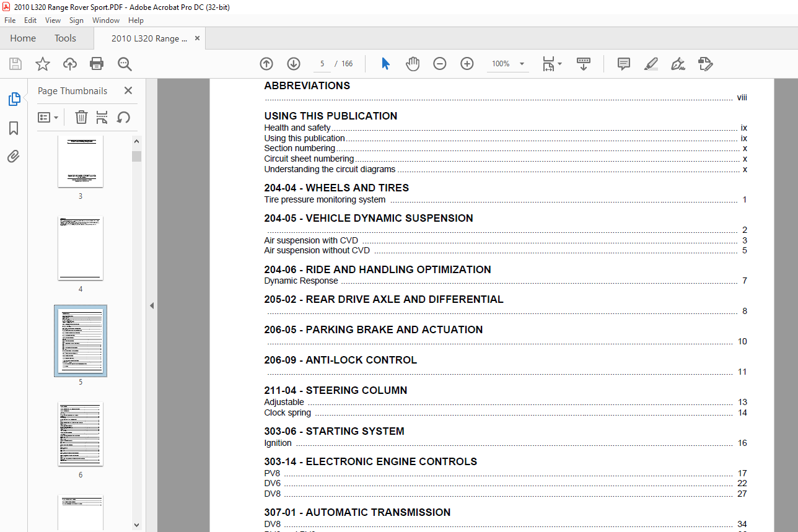
Task: Go to previous page arrow
Action: coord(266,64)
